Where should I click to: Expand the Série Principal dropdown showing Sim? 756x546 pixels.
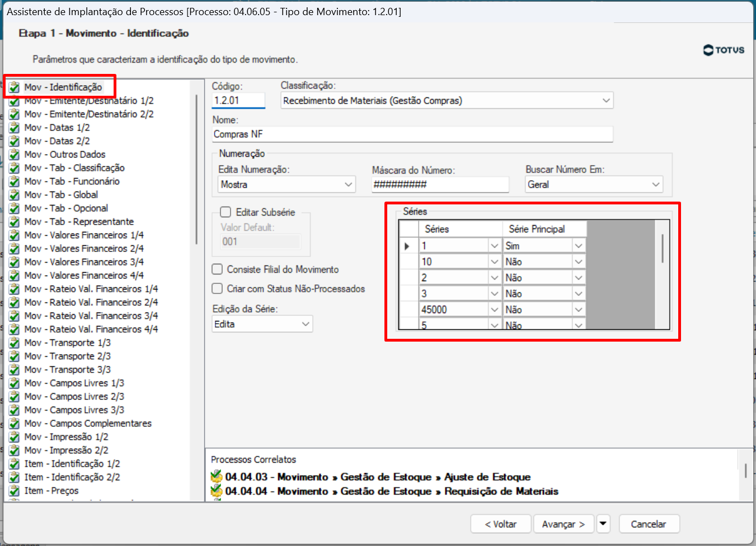[x=579, y=246]
